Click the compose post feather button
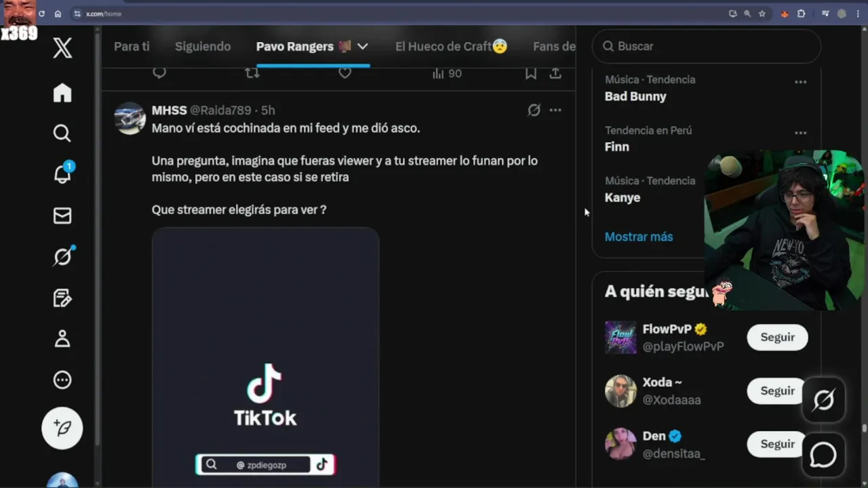The width and height of the screenshot is (868, 488). 62,428
